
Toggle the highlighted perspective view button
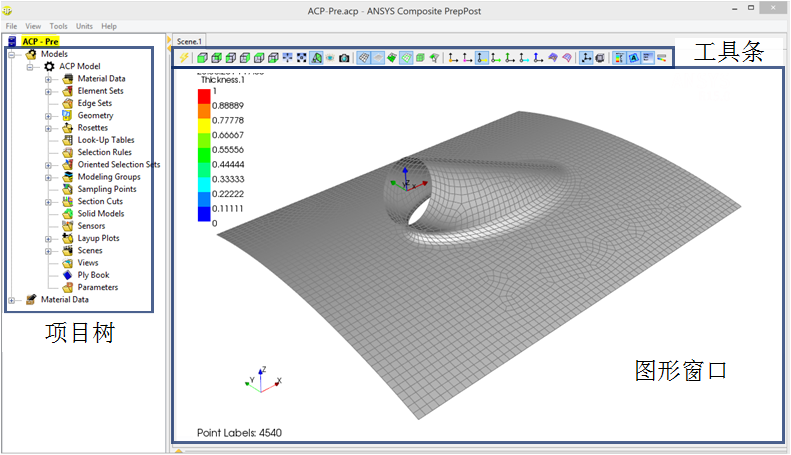(316, 58)
